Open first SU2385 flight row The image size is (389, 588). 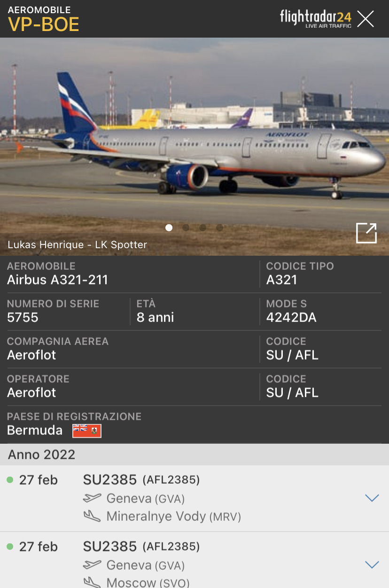pyautogui.click(x=194, y=499)
